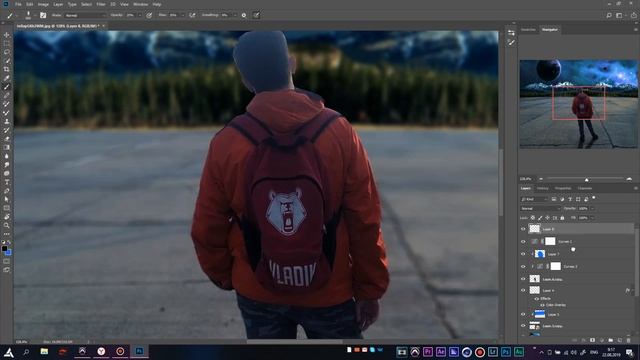Open the layer Fill arrow
The image size is (640, 360).
tap(592, 218)
